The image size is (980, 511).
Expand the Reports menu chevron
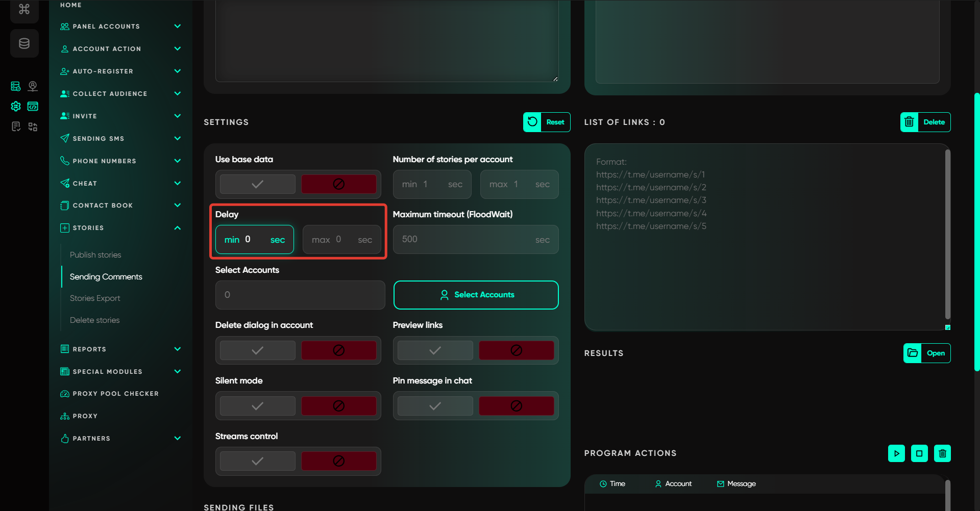(x=177, y=349)
